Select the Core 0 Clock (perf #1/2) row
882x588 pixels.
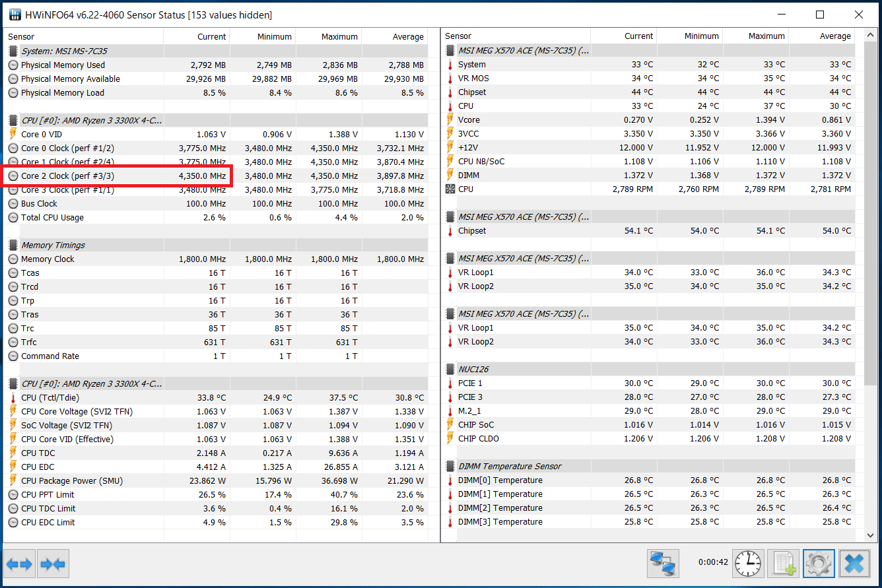point(216,148)
